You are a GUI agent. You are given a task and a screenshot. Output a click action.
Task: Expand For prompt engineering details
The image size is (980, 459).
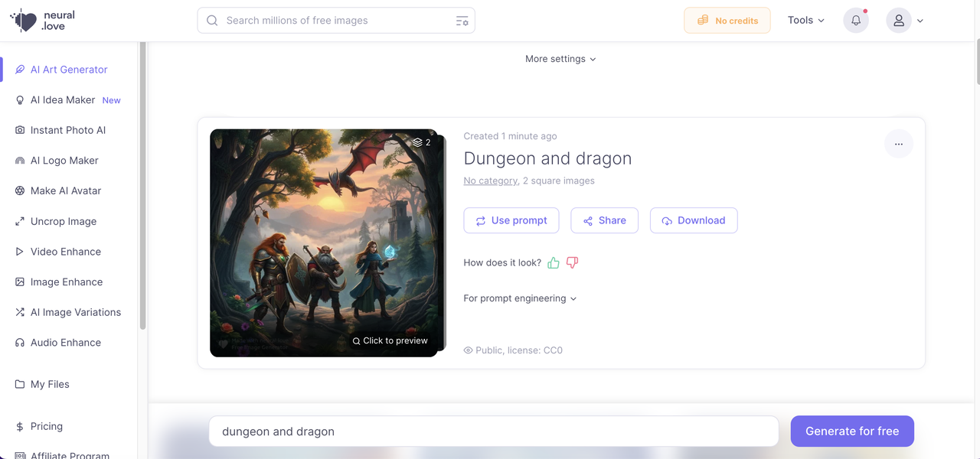click(520, 298)
